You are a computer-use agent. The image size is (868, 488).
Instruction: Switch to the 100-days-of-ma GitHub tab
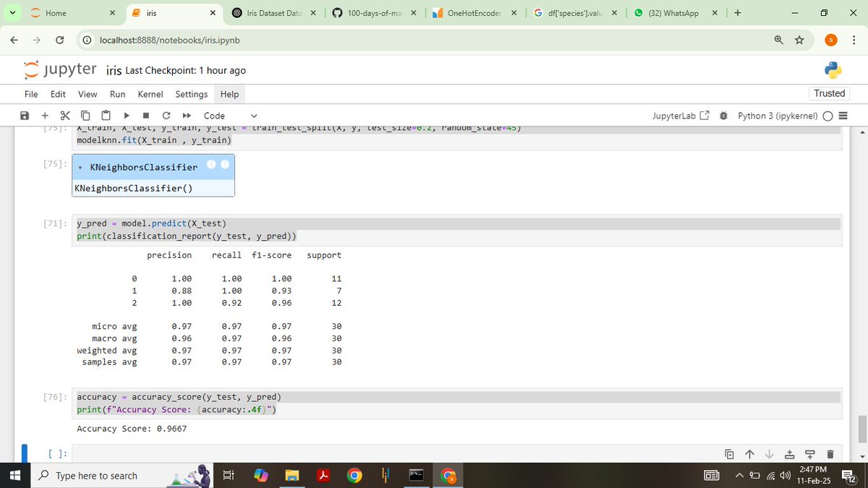coord(374,13)
